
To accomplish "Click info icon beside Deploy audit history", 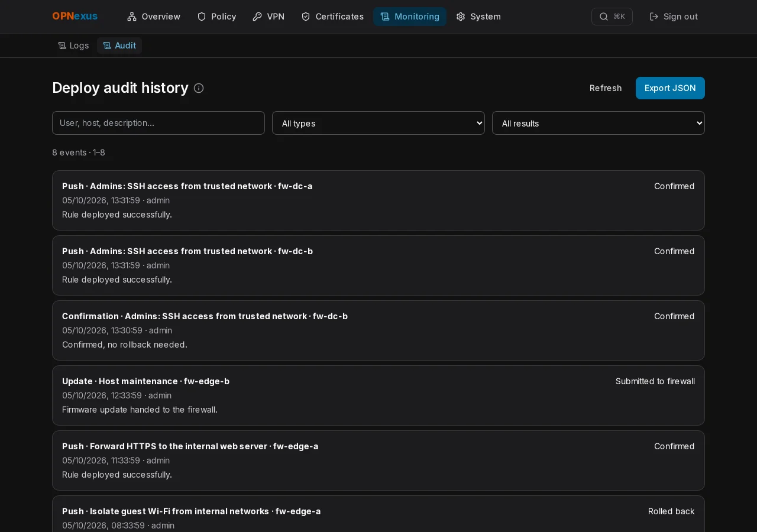I will pyautogui.click(x=199, y=88).
